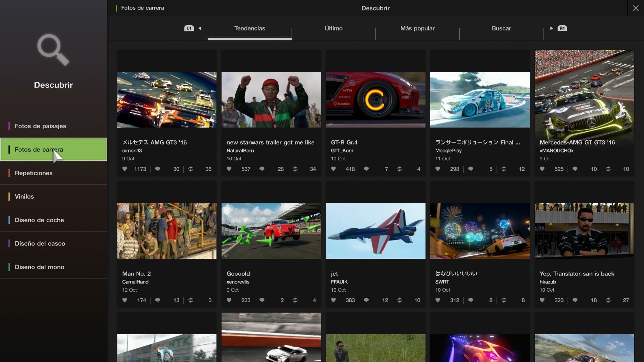Like the メルセデス AMG GT3 '16 photo
The image size is (644, 362).
pyautogui.click(x=124, y=169)
